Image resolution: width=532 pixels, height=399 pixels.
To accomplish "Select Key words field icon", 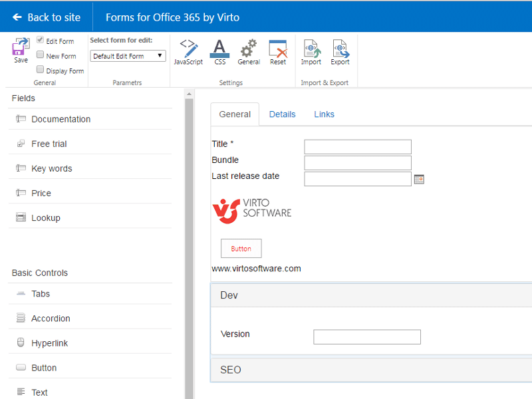I will (21, 168).
